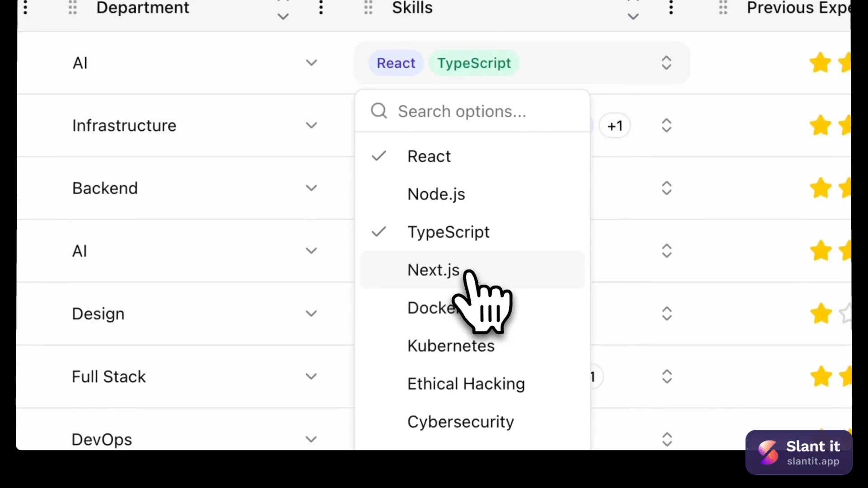Screen dimensions: 868x488
Task: Click the search magnifier icon in dropdown
Action: coord(379,111)
